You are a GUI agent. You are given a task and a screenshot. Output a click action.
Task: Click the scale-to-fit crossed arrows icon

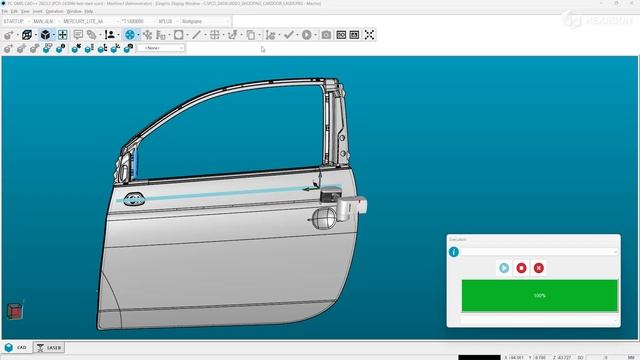[369, 35]
